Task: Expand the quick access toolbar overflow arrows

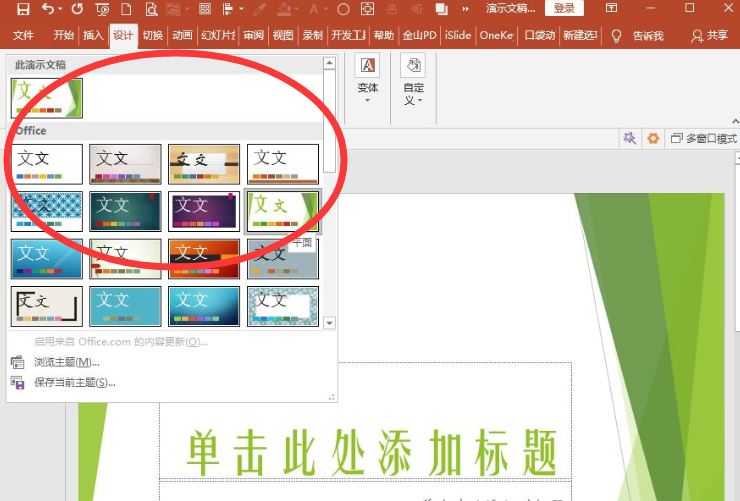Action: (x=466, y=8)
